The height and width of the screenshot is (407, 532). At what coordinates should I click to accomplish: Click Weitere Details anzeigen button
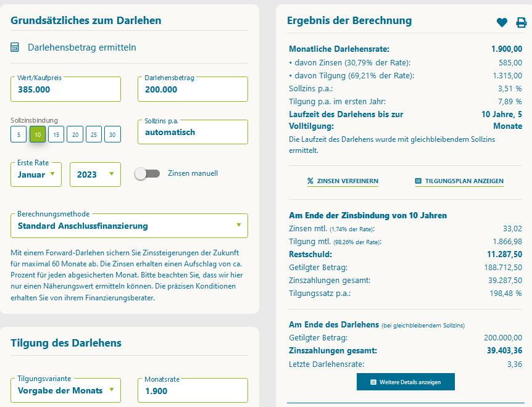tap(405, 382)
